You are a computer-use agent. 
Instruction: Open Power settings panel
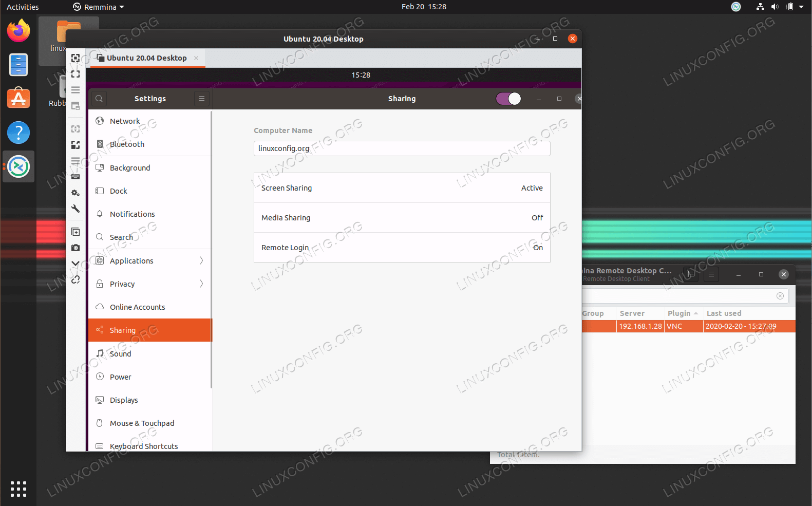pyautogui.click(x=150, y=377)
